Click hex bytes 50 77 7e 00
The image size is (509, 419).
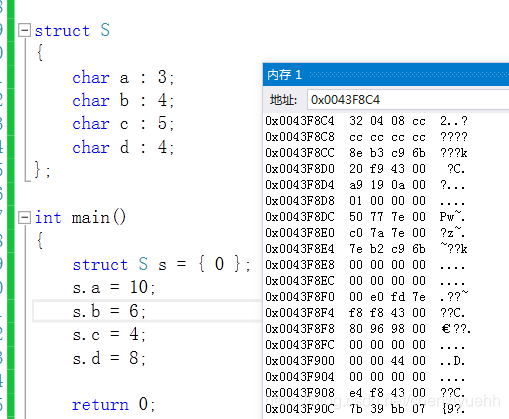[387, 217]
